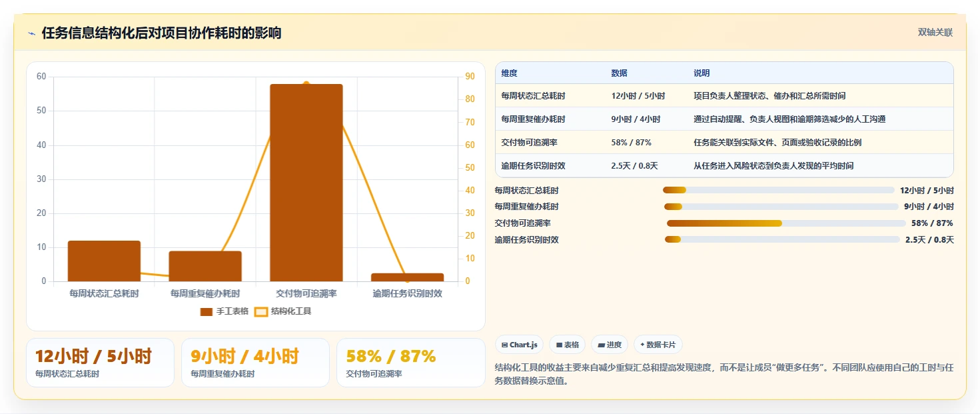
Task: Click the 数据卡片 tag chip
Action: (658, 345)
